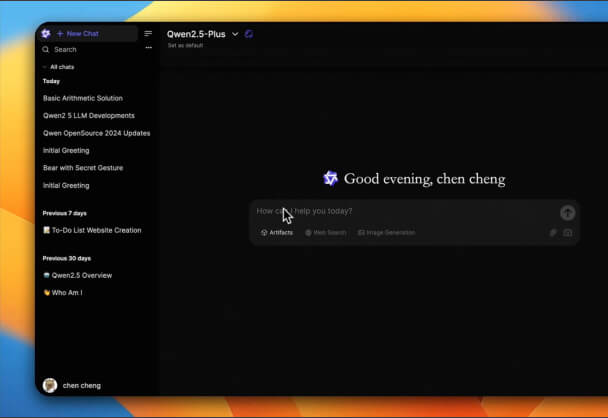
Task: Click the rightmost icon under the send arrow
Action: (568, 233)
